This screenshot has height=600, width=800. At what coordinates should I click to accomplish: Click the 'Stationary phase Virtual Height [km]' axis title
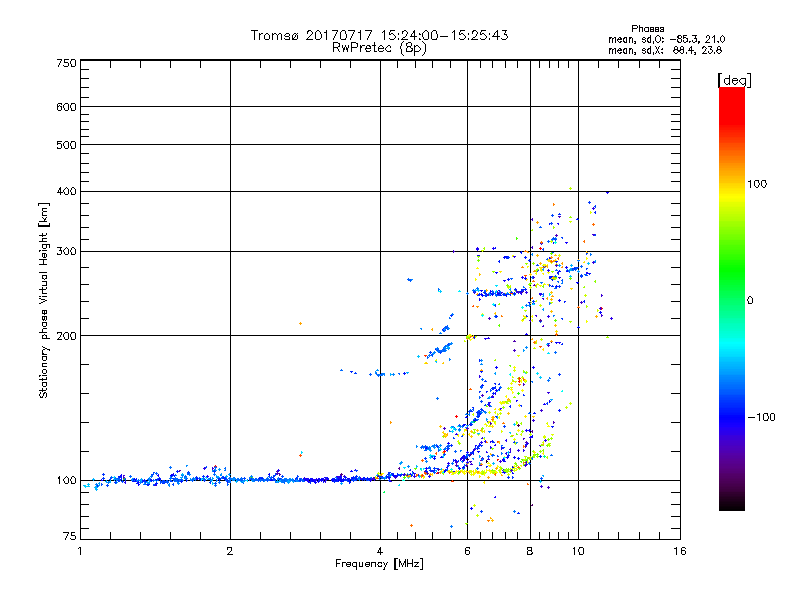click(x=44, y=301)
